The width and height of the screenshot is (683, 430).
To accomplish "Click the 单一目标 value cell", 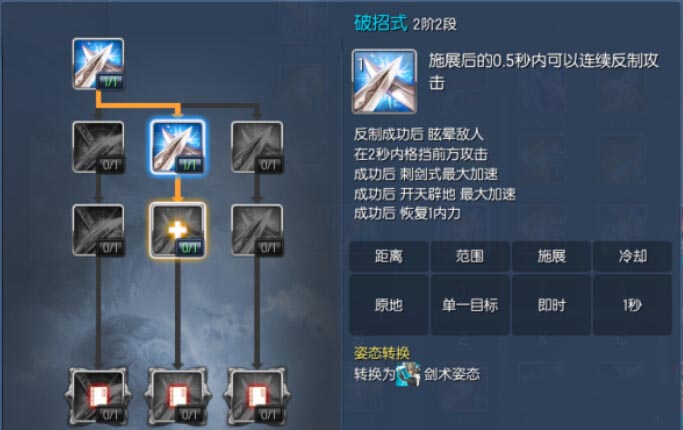I will (x=470, y=305).
